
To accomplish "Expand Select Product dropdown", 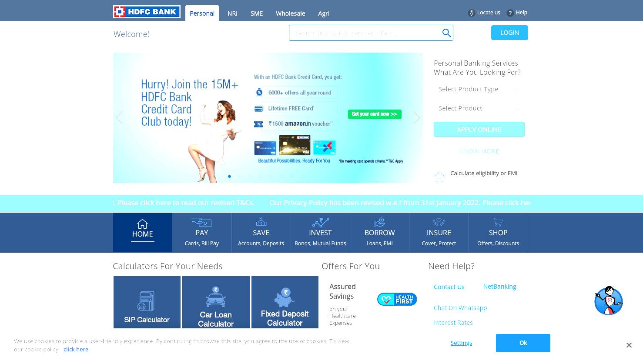I will (479, 108).
